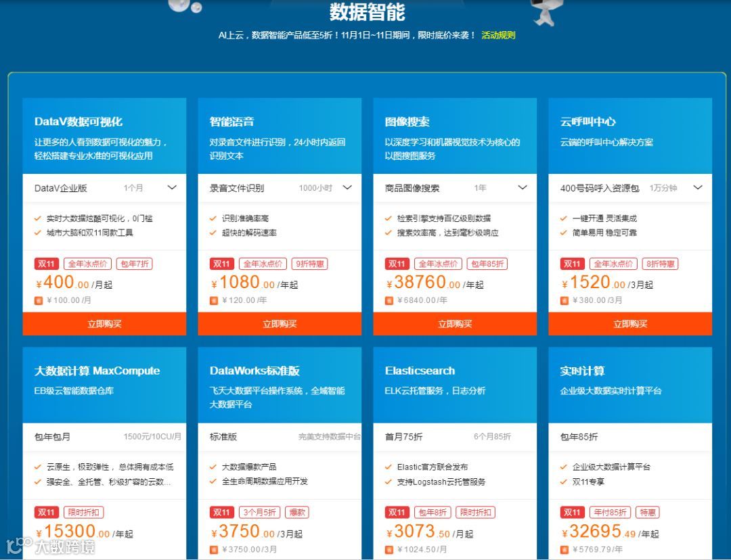
Task: Open the DataWorks标准版 title
Action: 254,371
